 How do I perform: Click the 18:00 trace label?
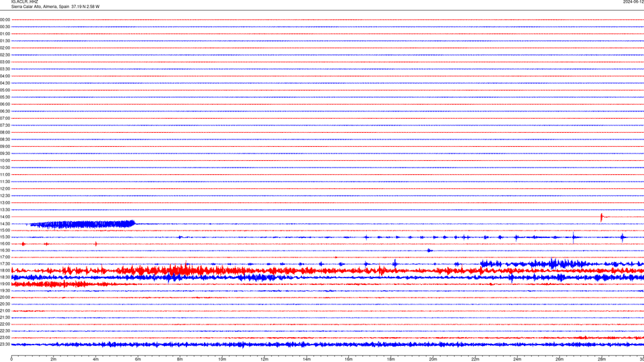click(x=5, y=270)
